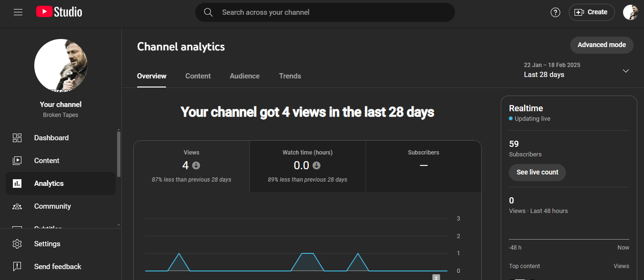
Task: Click the Dashboard icon in sidebar
Action: point(17,138)
